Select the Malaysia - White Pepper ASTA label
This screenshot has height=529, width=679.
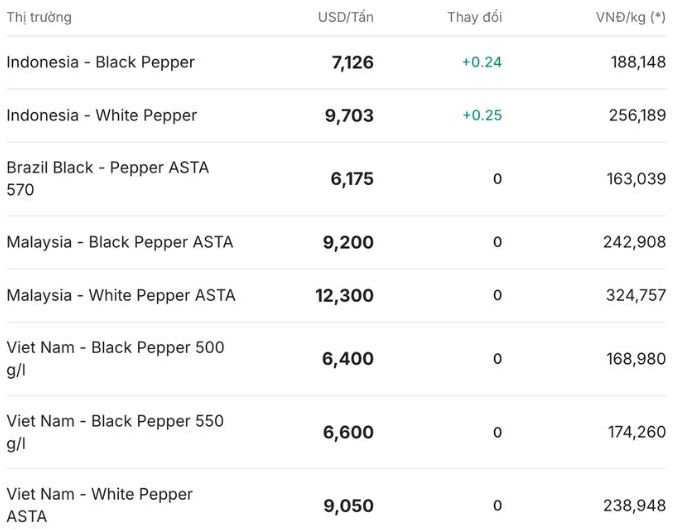[121, 295]
